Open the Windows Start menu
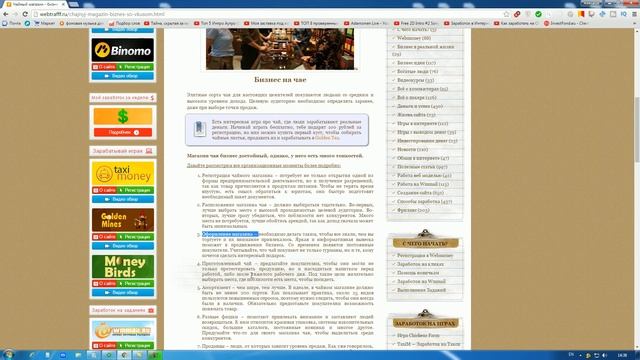Viewport: 640px width, 360px height. [x=8, y=355]
